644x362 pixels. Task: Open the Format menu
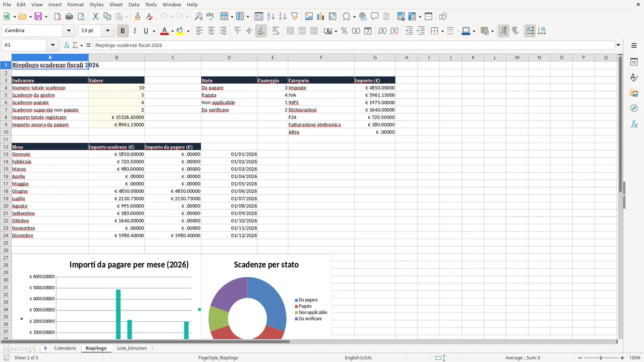pyautogui.click(x=75, y=4)
